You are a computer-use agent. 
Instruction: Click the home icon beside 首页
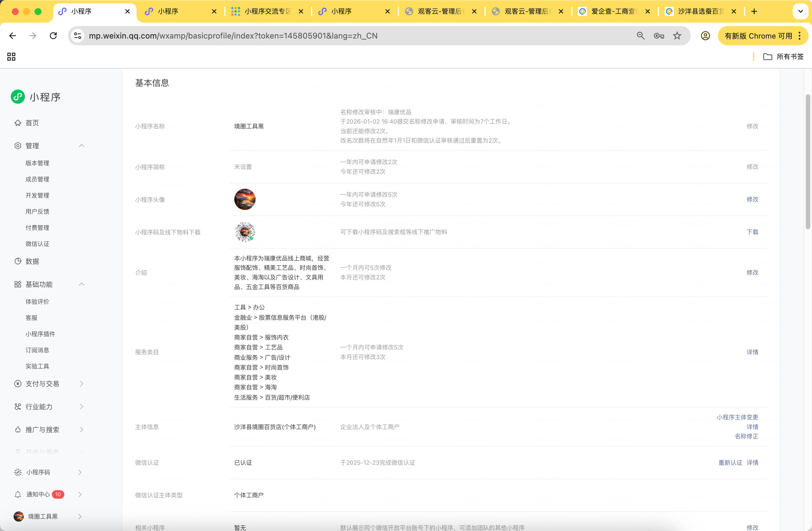tap(18, 123)
